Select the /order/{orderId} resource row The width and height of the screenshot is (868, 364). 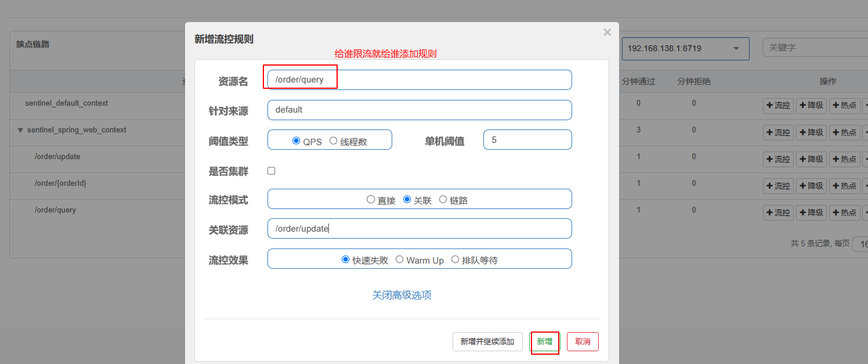60,183
